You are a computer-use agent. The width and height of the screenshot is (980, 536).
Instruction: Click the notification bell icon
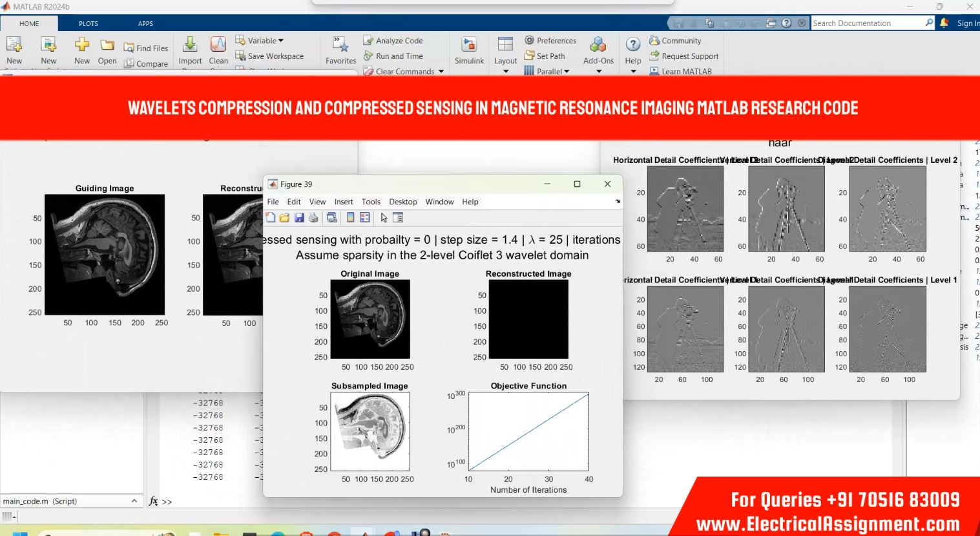944,23
